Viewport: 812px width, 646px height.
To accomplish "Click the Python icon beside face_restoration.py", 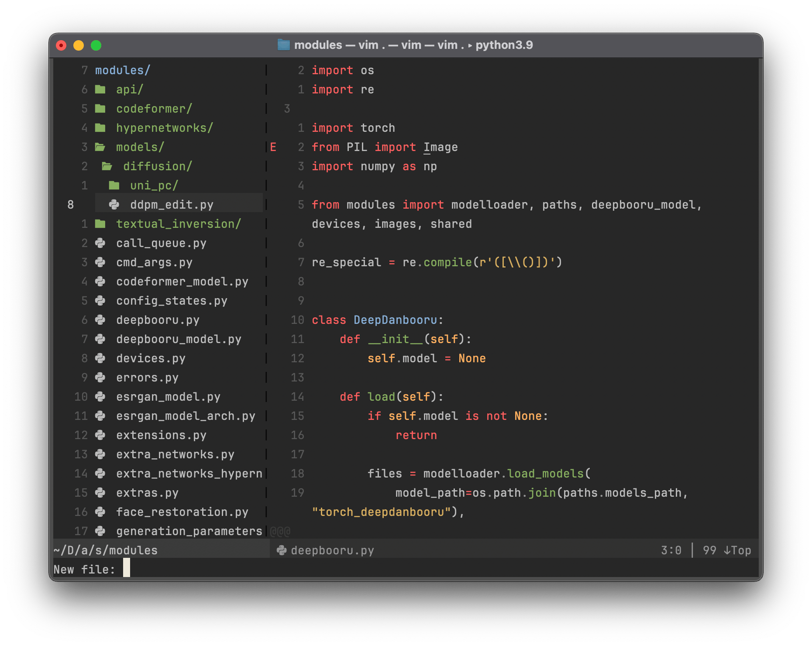I will click(100, 512).
